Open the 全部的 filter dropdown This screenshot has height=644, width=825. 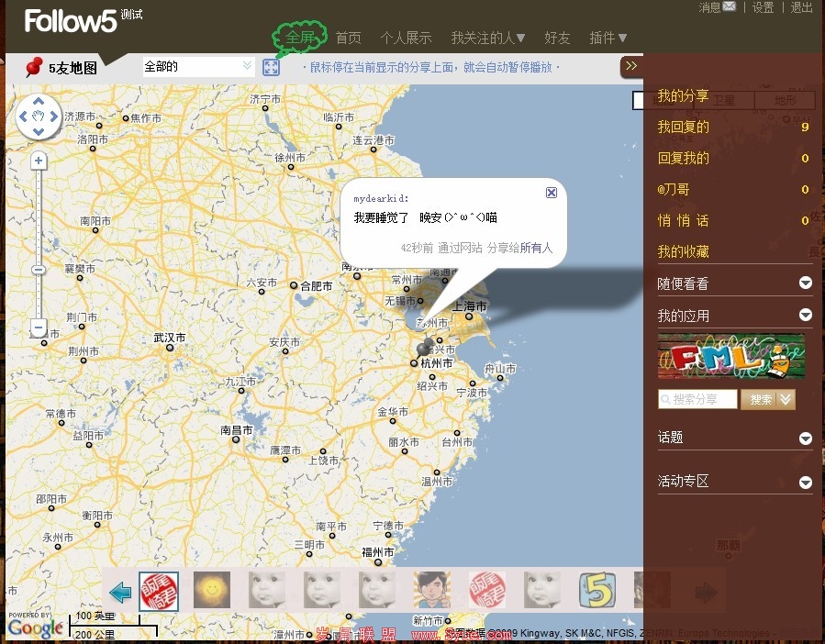pos(199,66)
